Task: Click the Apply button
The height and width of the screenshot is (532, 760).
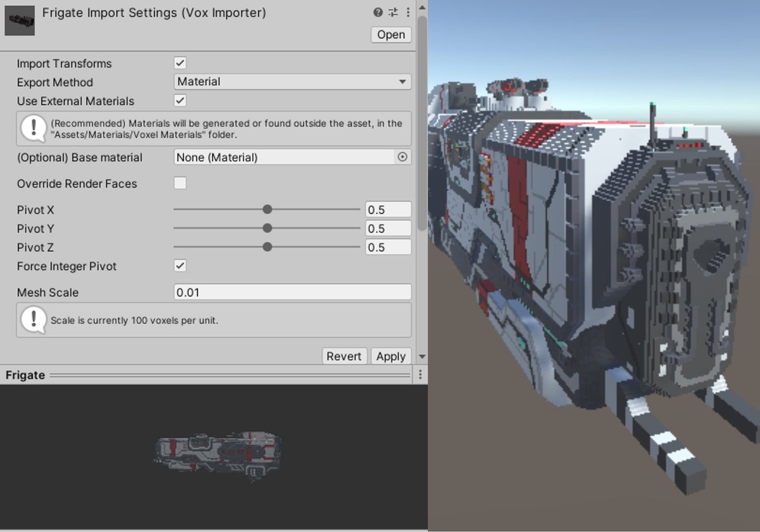Action: point(391,356)
